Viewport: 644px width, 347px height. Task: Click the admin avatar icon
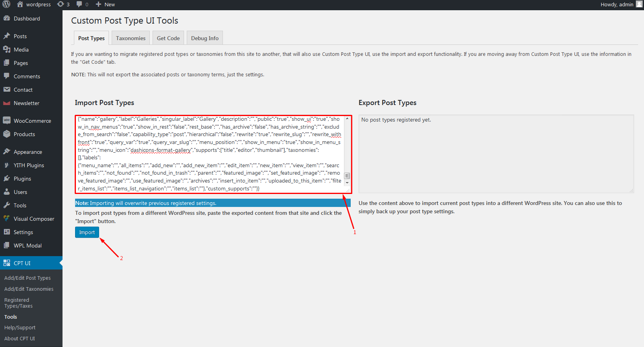pos(639,4)
